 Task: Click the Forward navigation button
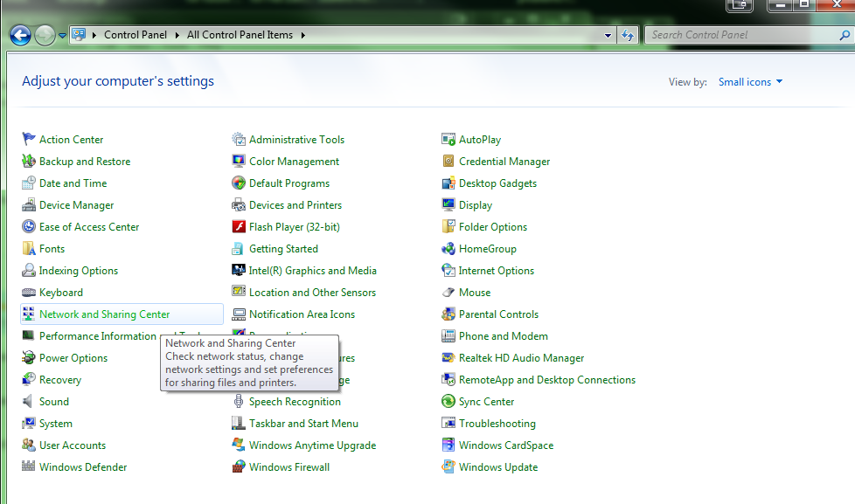pyautogui.click(x=45, y=36)
